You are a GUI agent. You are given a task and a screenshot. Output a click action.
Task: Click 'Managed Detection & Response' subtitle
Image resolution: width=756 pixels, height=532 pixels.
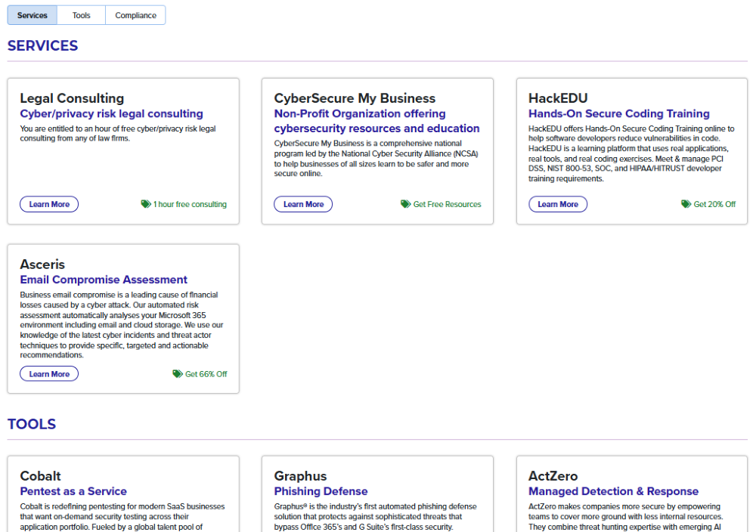613,491
